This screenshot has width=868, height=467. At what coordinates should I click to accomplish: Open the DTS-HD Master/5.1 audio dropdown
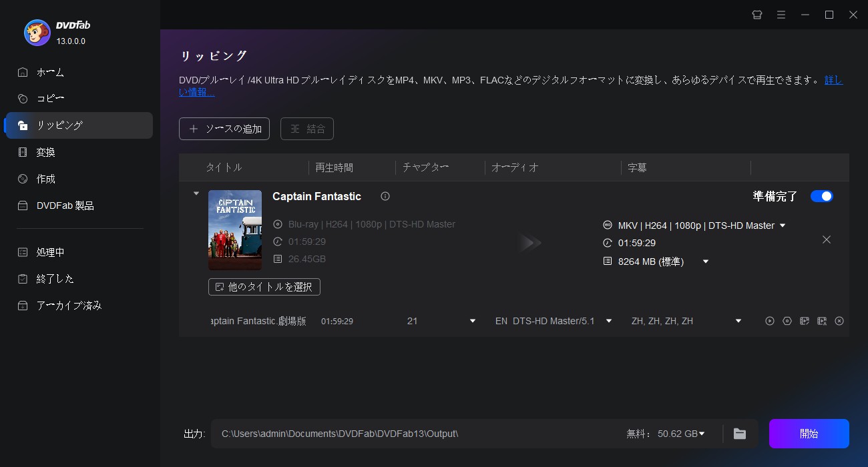pos(609,321)
